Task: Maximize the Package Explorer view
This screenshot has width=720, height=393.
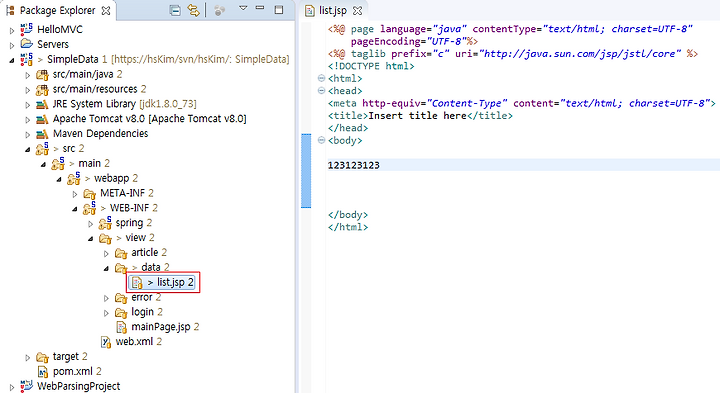Action: (x=279, y=9)
